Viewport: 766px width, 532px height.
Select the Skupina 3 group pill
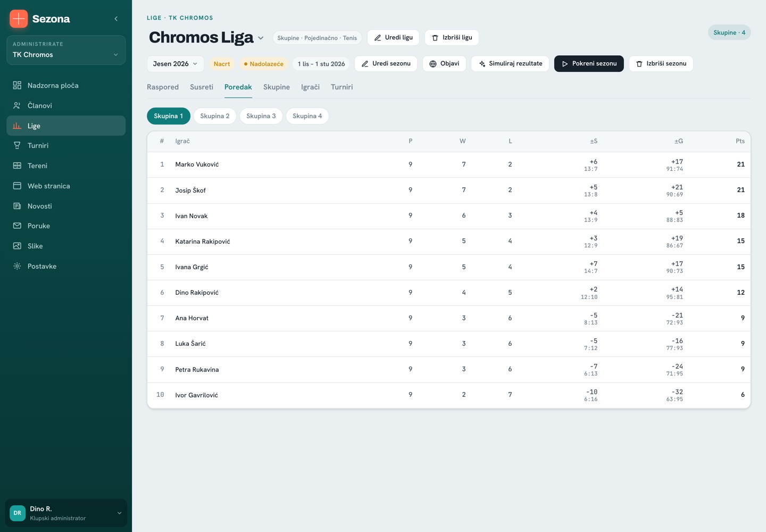261,116
